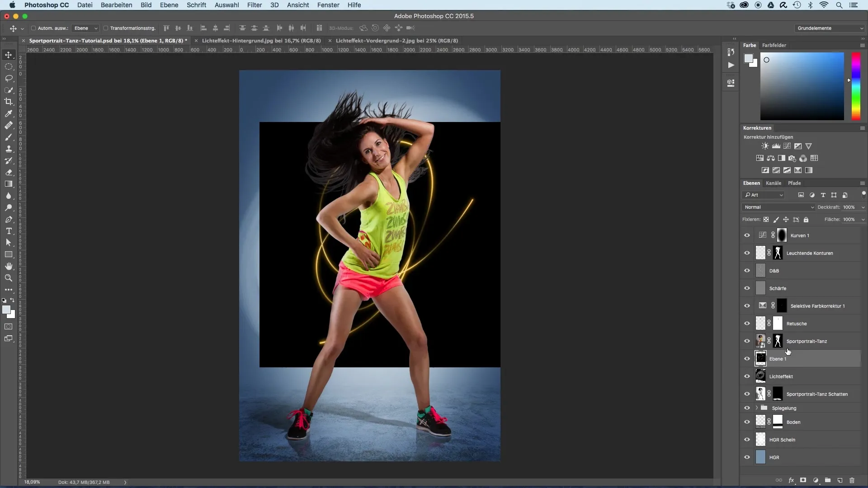Image resolution: width=868 pixels, height=488 pixels.
Task: Open the Korrekturen panel options menu
Action: coord(862,128)
